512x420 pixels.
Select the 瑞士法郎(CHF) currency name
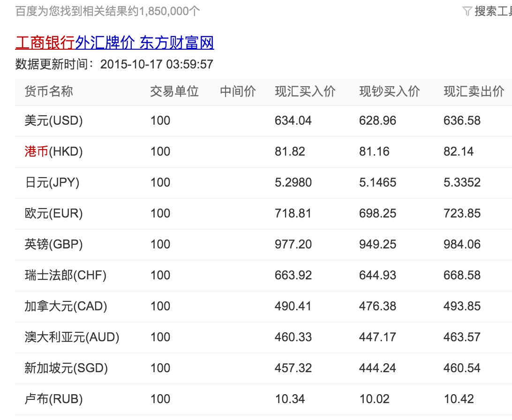click(x=66, y=276)
